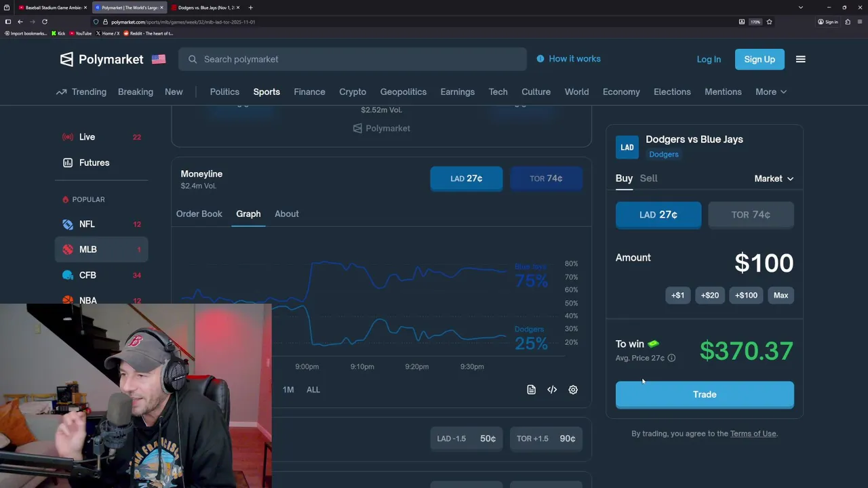
Task: Click the Sign Up button
Action: click(759, 59)
